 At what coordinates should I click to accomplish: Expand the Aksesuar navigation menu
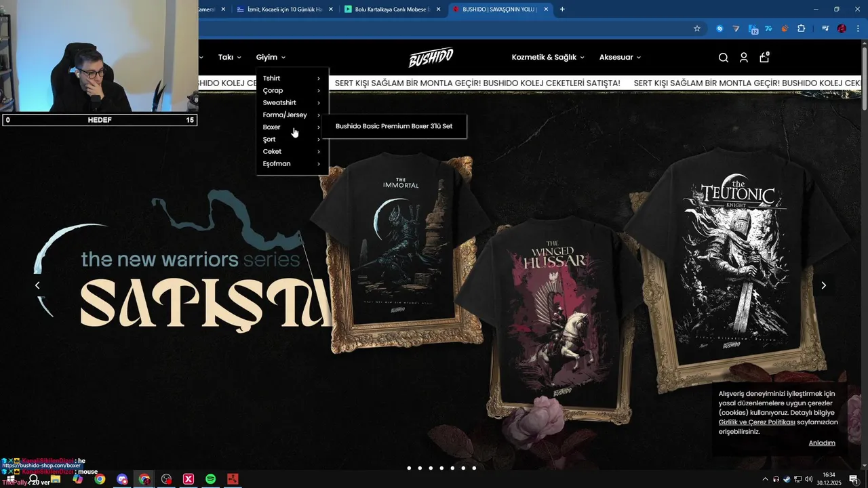click(620, 58)
